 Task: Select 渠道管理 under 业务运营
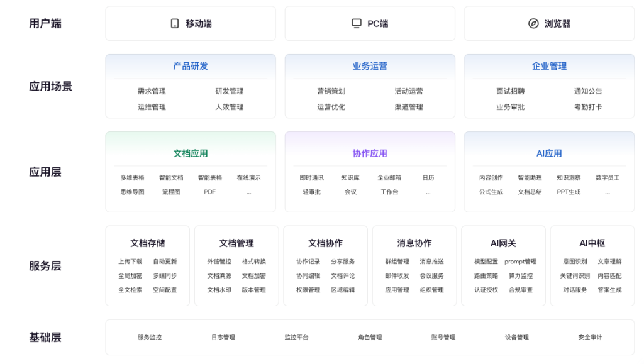[409, 107]
